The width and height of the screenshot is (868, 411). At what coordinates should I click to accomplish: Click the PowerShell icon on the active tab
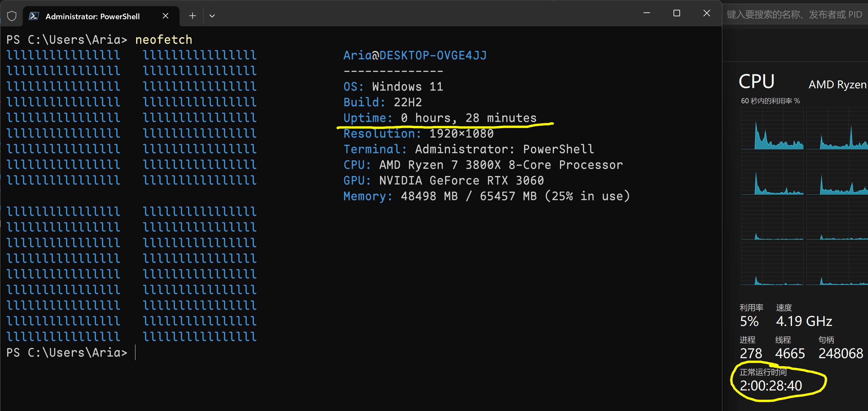click(x=34, y=16)
